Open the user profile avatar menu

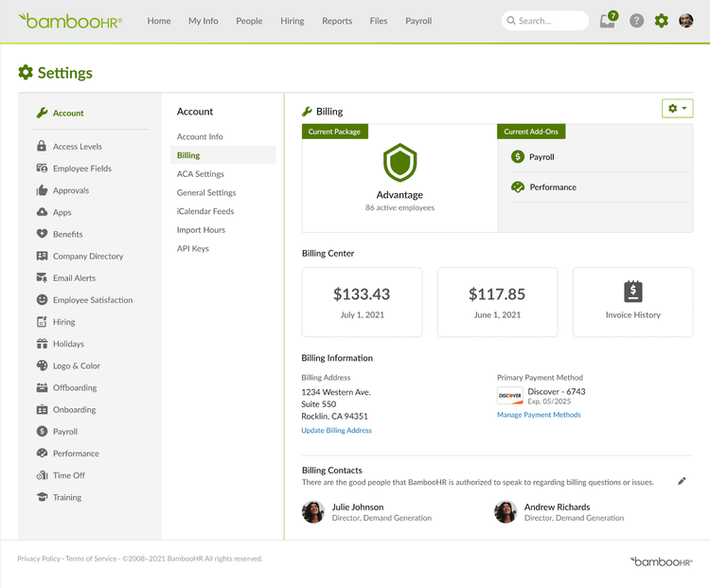pyautogui.click(x=685, y=21)
